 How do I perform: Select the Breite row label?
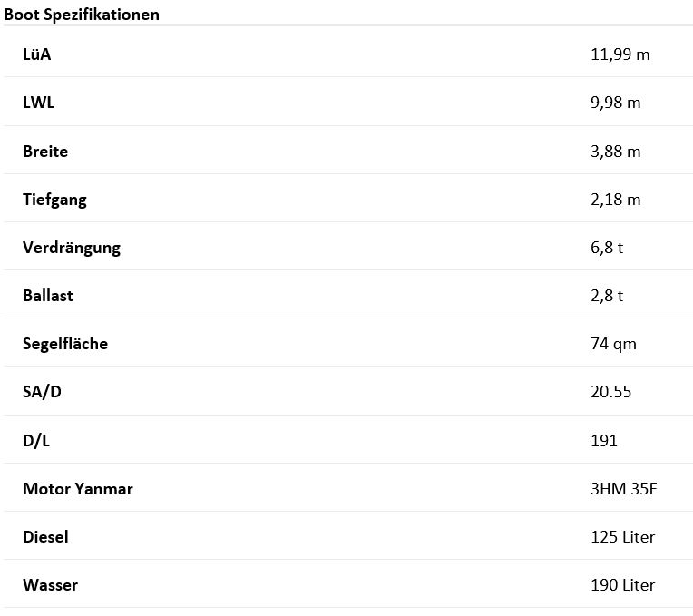[45, 152]
